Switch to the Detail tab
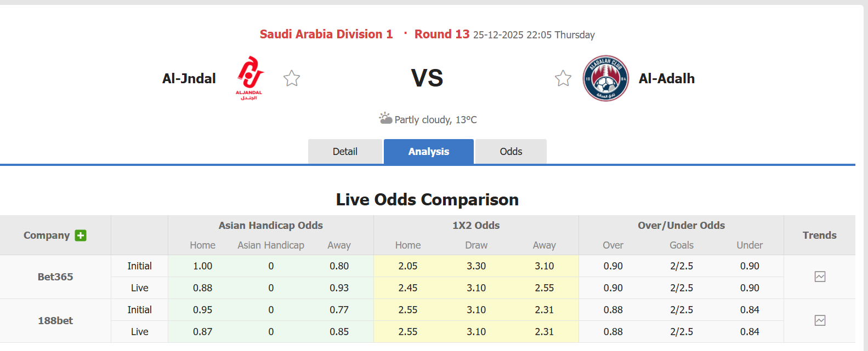 (x=345, y=151)
